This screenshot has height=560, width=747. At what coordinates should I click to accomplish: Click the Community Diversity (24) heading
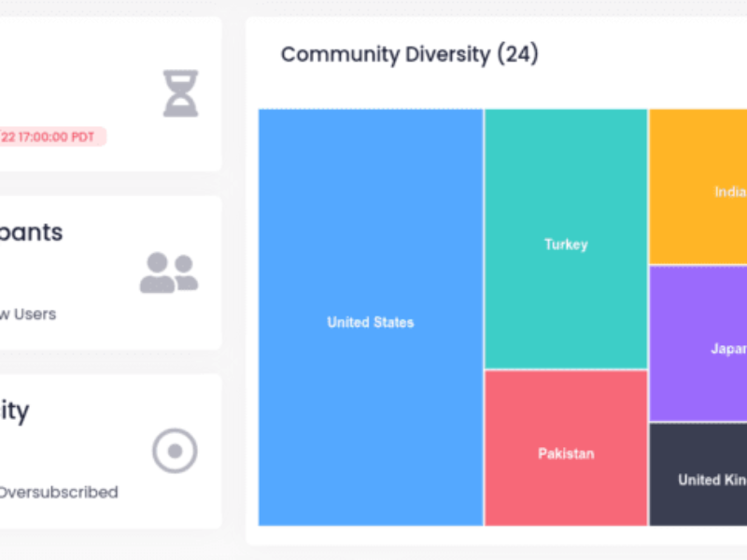pos(409,54)
